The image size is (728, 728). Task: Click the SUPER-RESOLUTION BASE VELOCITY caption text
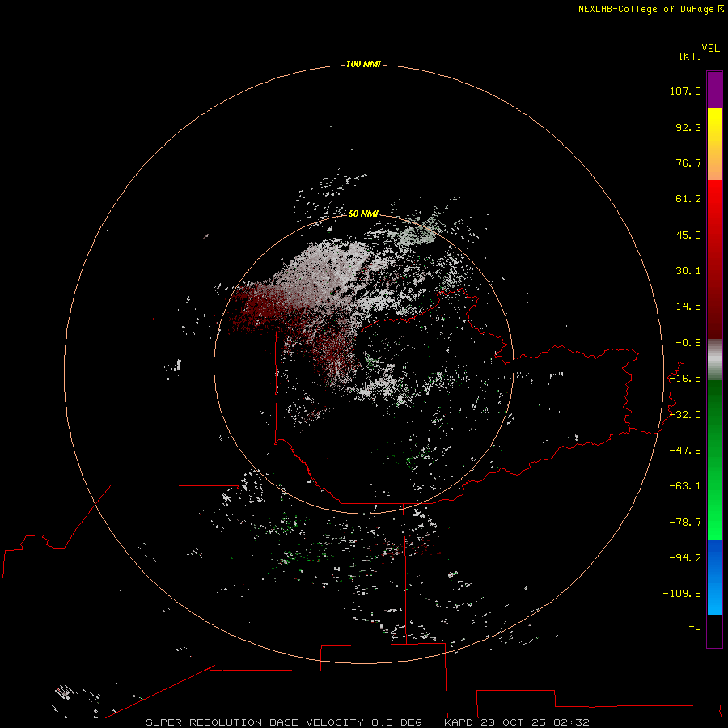(x=255, y=722)
